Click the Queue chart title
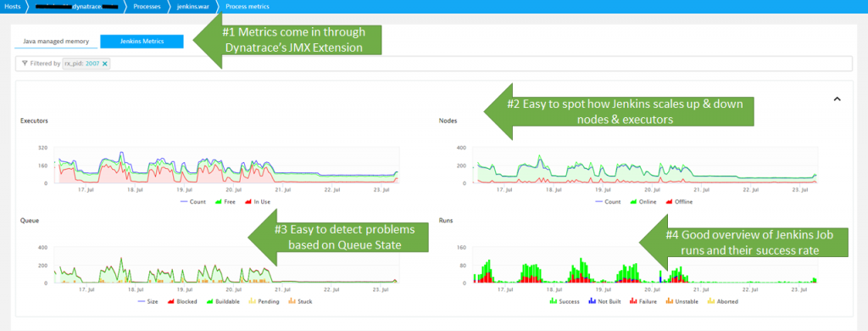 coord(29,220)
